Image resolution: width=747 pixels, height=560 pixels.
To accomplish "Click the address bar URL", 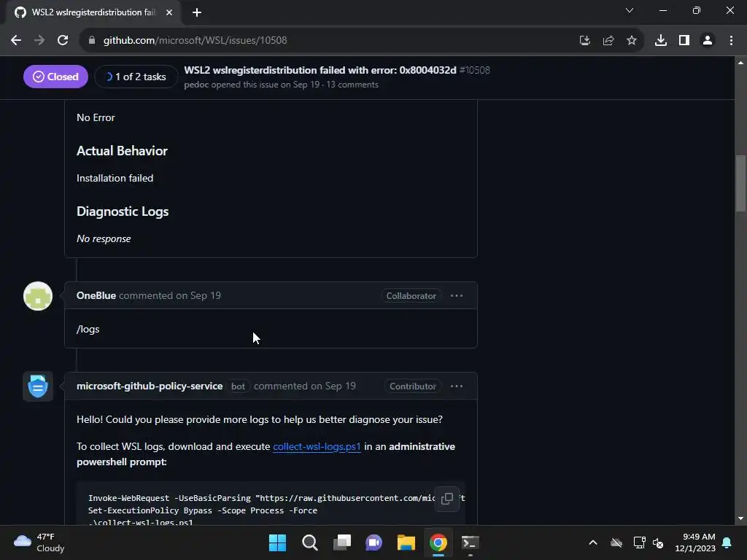I will [x=195, y=41].
